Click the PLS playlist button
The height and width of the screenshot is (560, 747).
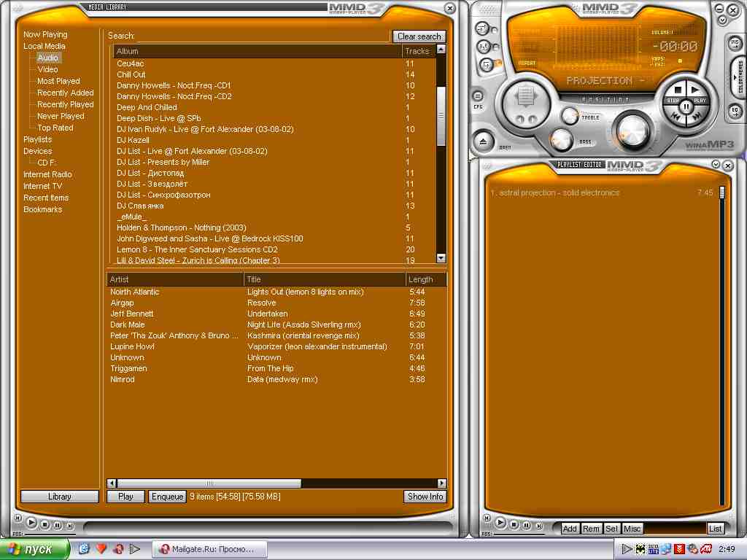click(x=734, y=43)
